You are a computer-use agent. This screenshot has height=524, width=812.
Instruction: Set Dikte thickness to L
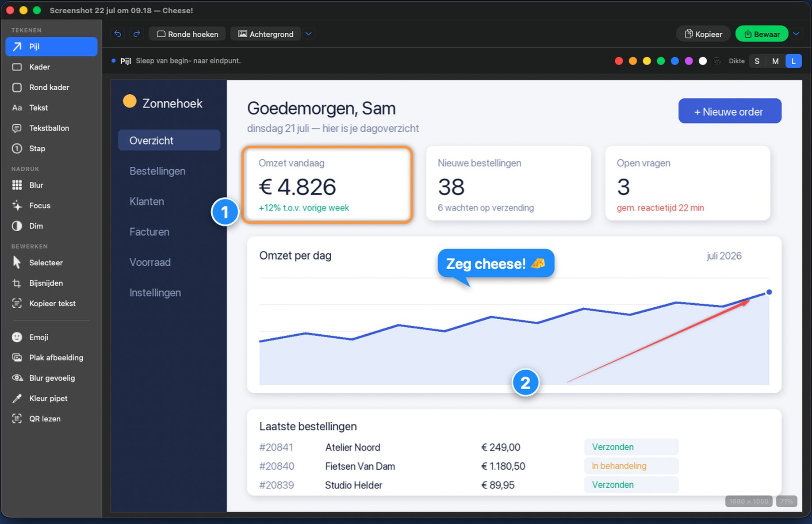click(x=793, y=61)
